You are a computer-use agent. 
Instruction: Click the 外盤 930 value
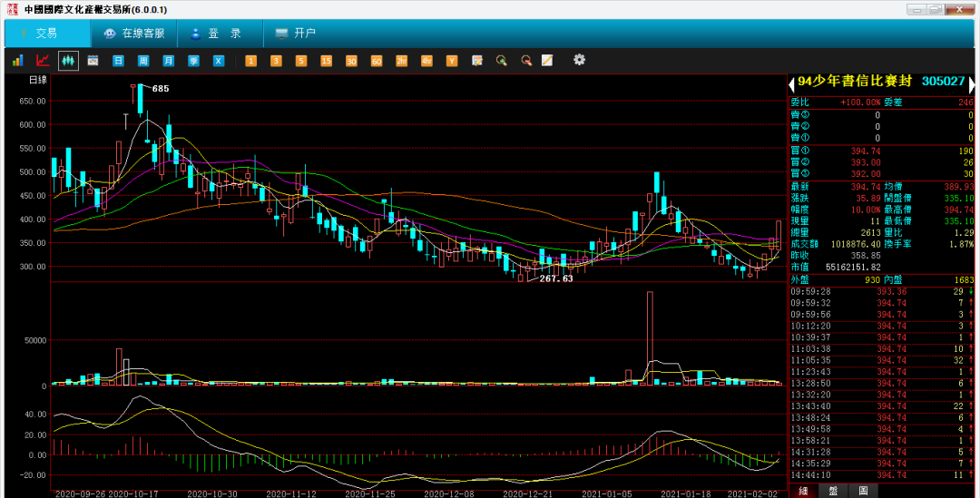coord(873,280)
